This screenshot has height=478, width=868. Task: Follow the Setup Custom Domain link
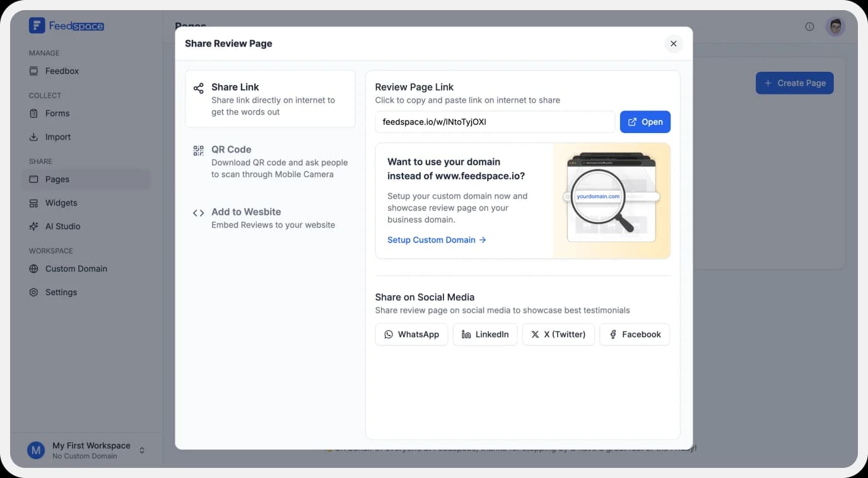click(437, 240)
